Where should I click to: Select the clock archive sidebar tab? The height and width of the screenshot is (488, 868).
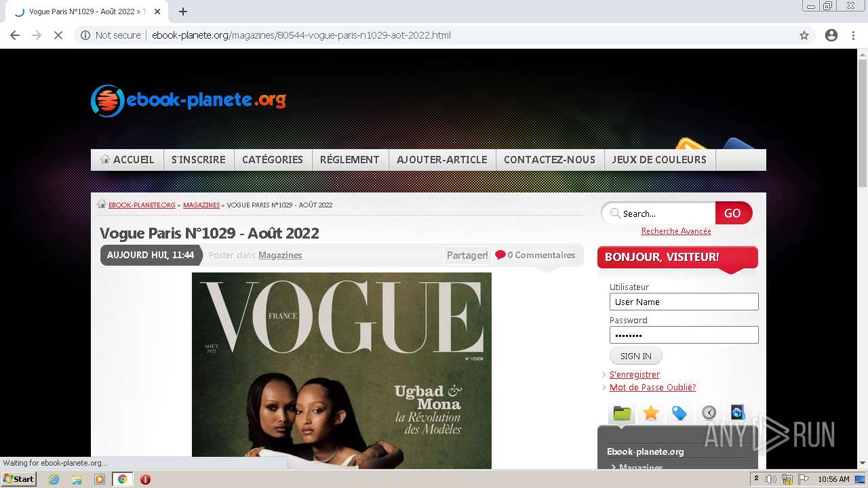click(709, 413)
